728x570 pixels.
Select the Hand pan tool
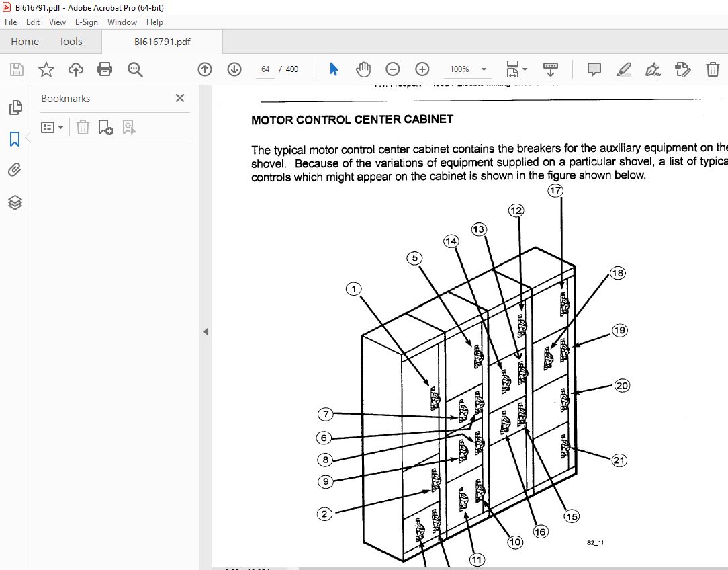[363, 69]
